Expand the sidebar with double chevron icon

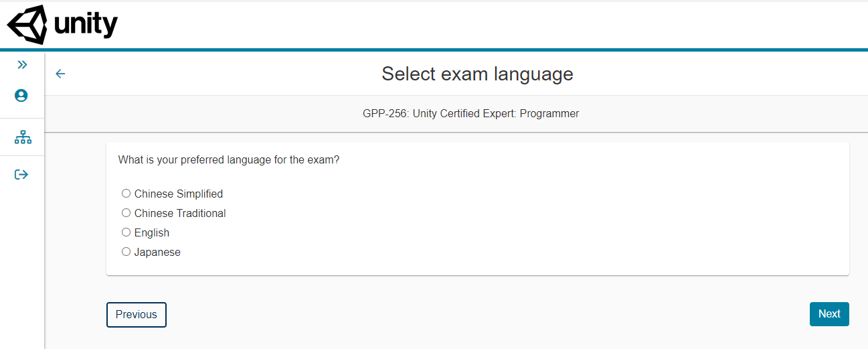click(x=22, y=64)
